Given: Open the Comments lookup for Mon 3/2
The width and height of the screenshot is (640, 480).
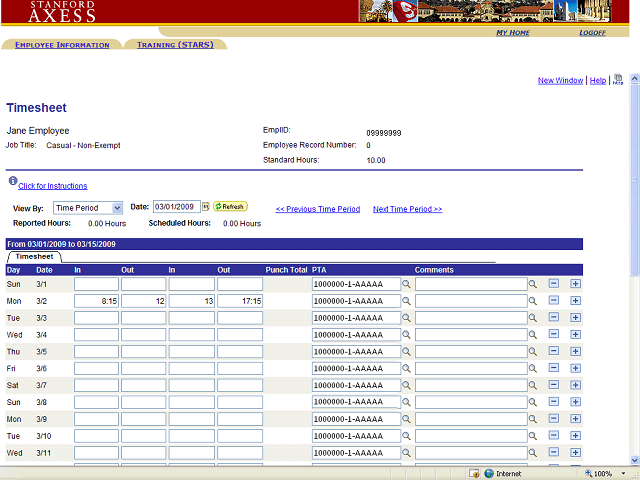Looking at the screenshot, I should click(x=533, y=301).
